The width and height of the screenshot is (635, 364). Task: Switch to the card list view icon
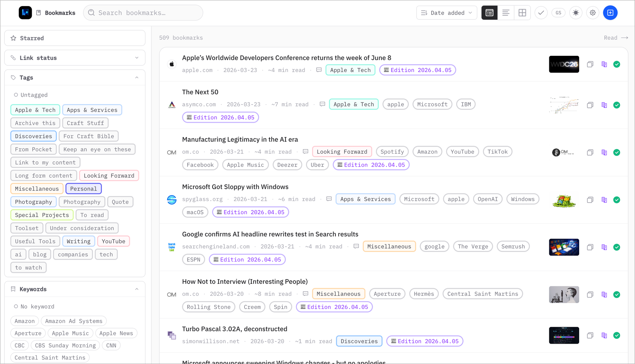point(489,13)
